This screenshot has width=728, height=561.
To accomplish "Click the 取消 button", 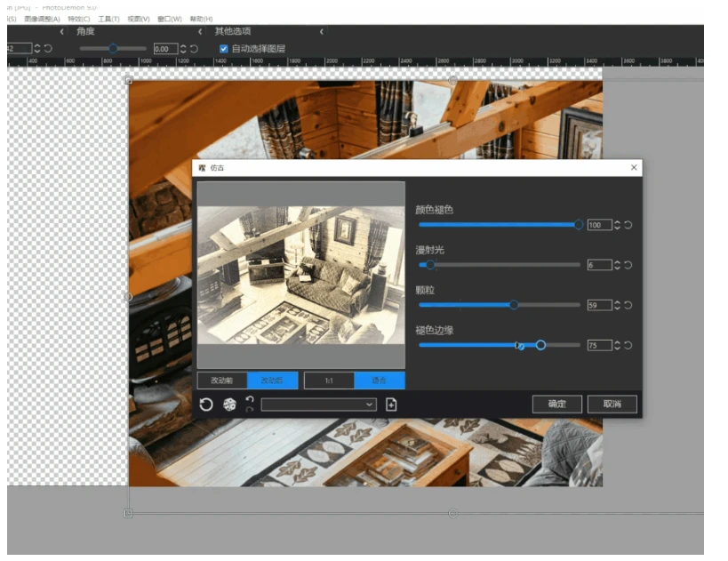I will 612,404.
